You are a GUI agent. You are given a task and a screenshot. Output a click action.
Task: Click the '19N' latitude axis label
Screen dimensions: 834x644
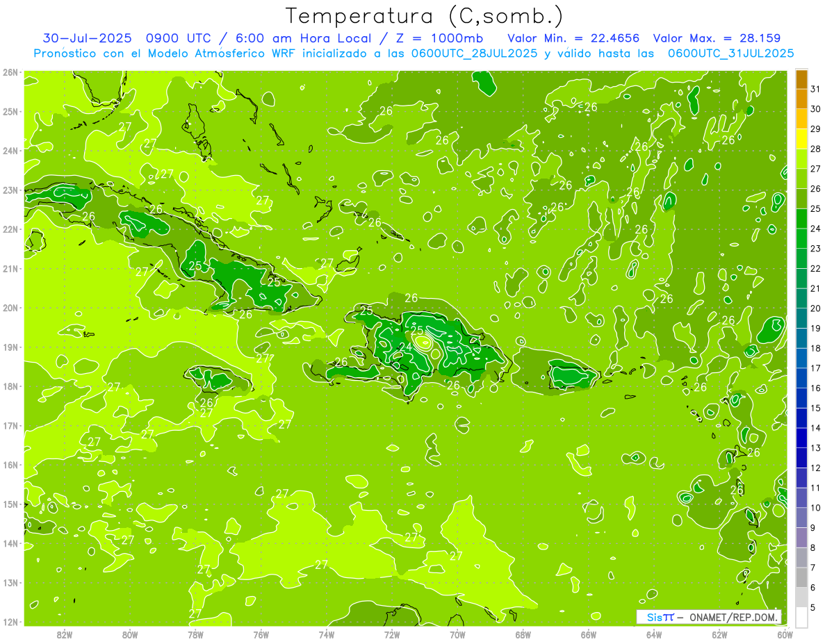10,347
